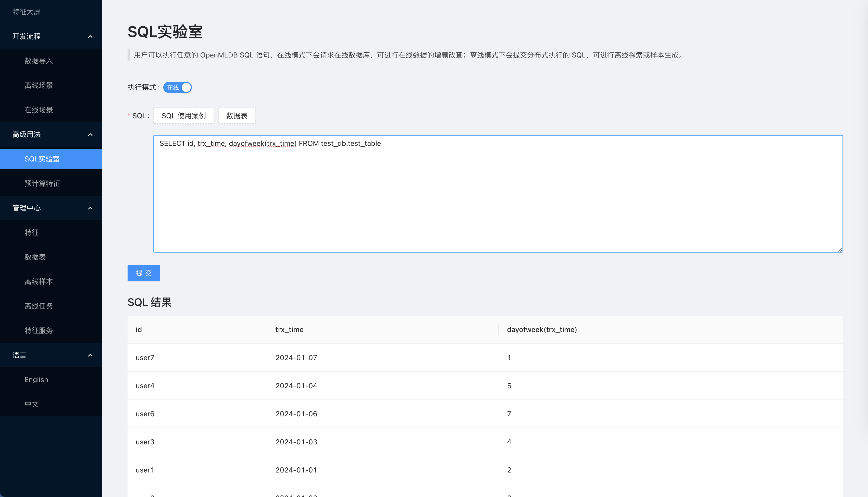The image size is (868, 497).
Task: Select the user4 cell
Action: tap(197, 386)
